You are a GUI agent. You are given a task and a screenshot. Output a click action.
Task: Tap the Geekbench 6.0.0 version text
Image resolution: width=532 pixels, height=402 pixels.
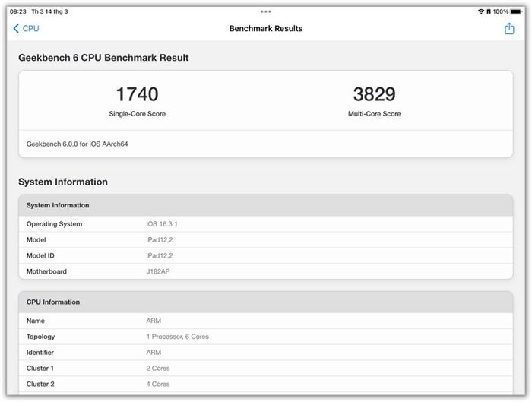pyautogui.click(x=77, y=144)
